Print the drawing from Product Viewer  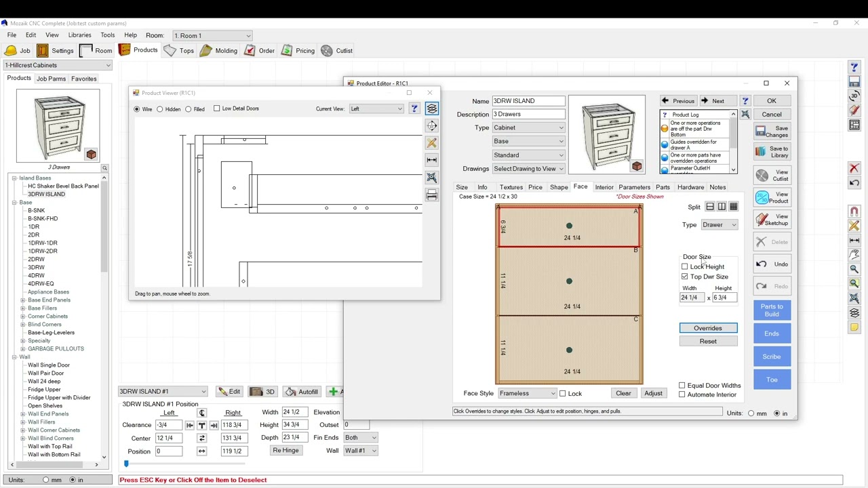coord(432,195)
